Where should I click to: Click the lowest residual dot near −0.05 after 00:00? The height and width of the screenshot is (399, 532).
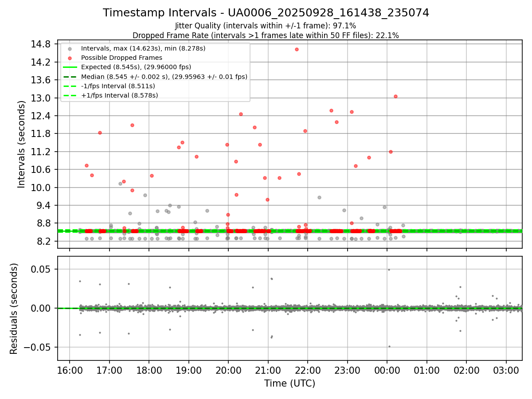(389, 346)
